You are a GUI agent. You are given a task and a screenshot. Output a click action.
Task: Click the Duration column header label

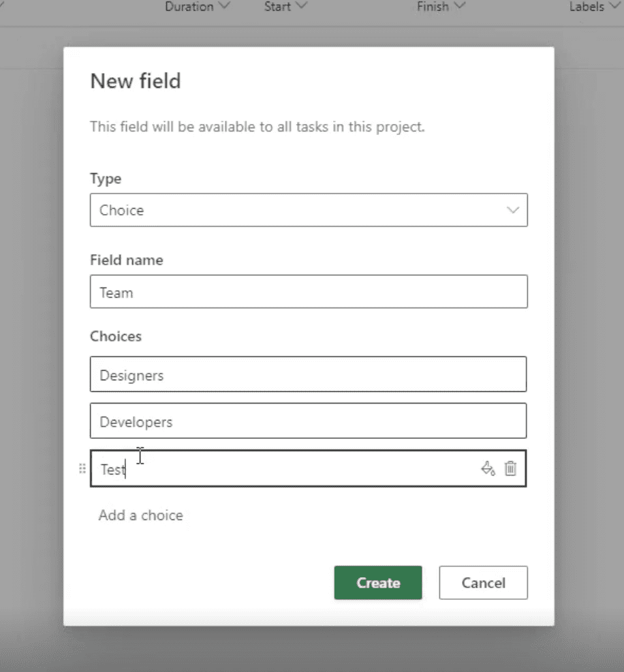click(x=189, y=6)
